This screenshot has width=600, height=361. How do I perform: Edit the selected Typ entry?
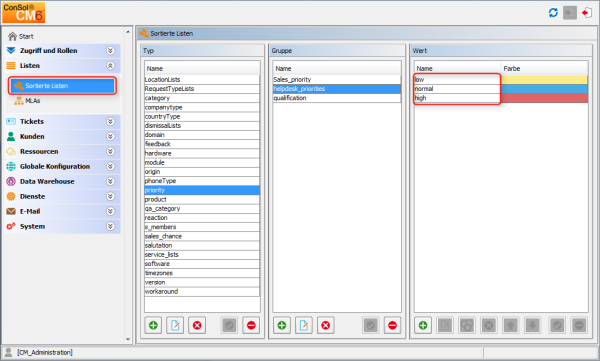point(175,325)
